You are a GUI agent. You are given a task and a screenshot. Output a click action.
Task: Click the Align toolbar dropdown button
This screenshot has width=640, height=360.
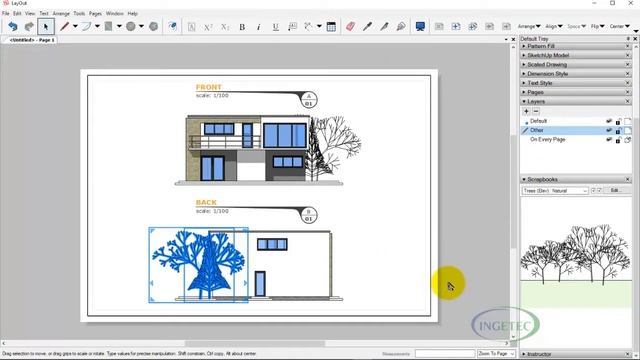[554, 27]
